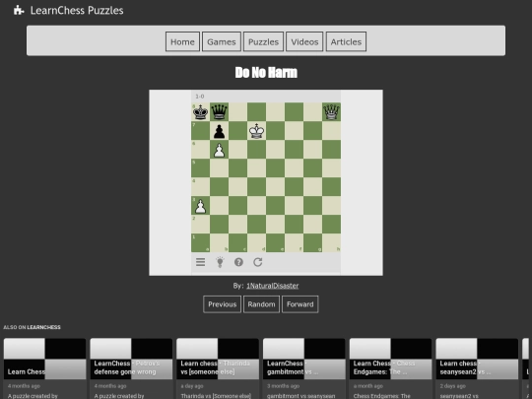
Task: Go to the Previous puzzle
Action: [223, 304]
